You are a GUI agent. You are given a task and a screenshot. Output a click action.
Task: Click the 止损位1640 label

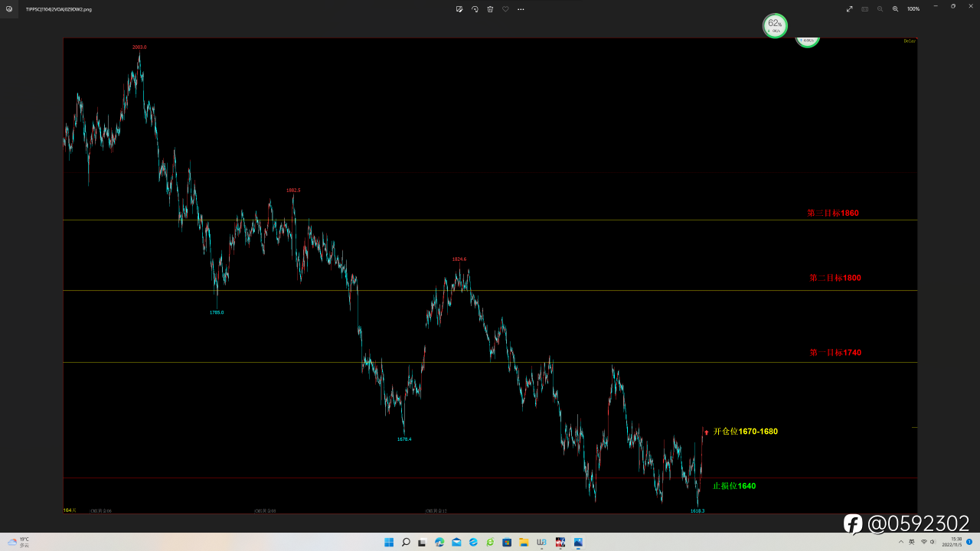pyautogui.click(x=734, y=486)
